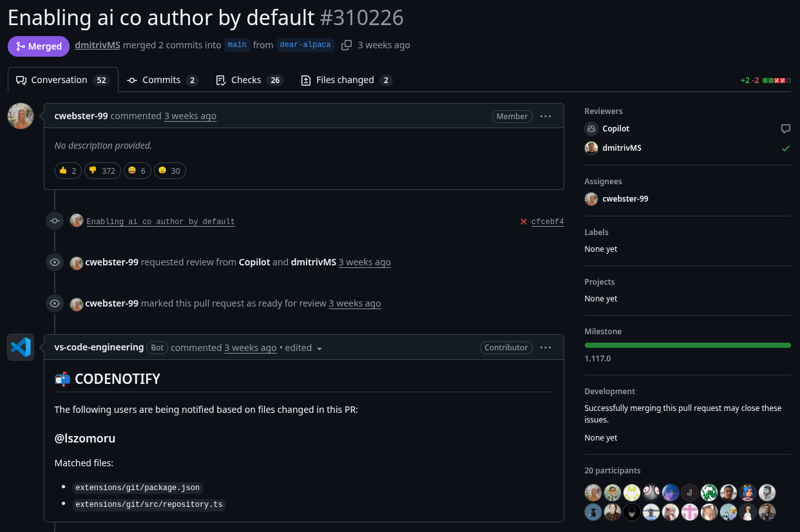The image size is (800, 532).
Task: Click the Bot label beside vs-code-engineering
Action: click(157, 348)
